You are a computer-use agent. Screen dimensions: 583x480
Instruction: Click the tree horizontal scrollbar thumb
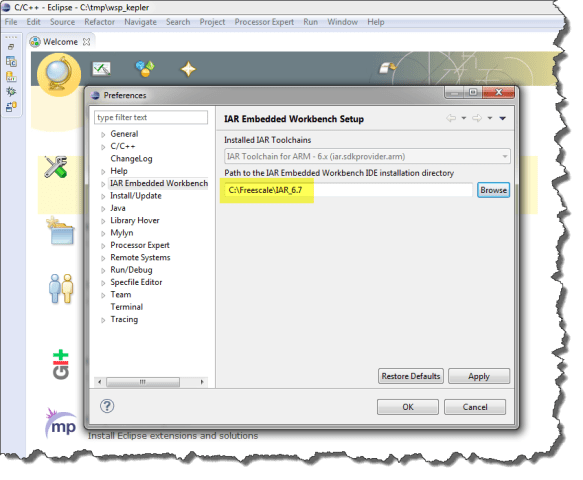143,382
